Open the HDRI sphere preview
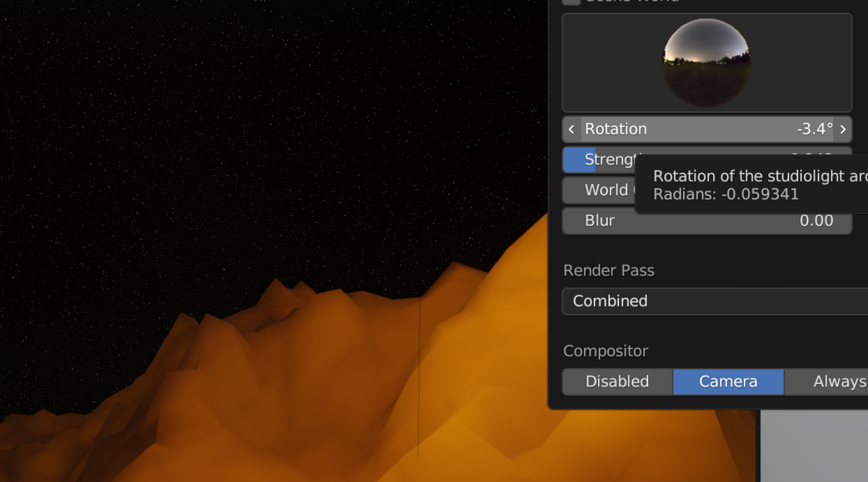This screenshot has width=868, height=482. coord(706,62)
